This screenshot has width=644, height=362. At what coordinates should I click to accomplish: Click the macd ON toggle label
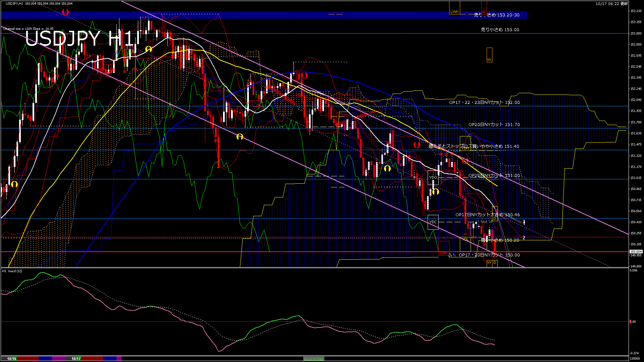(314, 359)
